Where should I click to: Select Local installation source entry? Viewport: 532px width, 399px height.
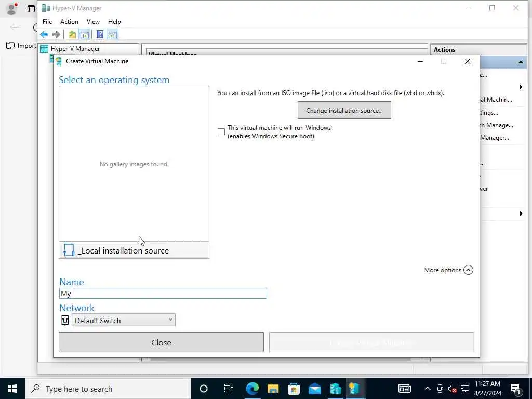pyautogui.click(x=134, y=250)
